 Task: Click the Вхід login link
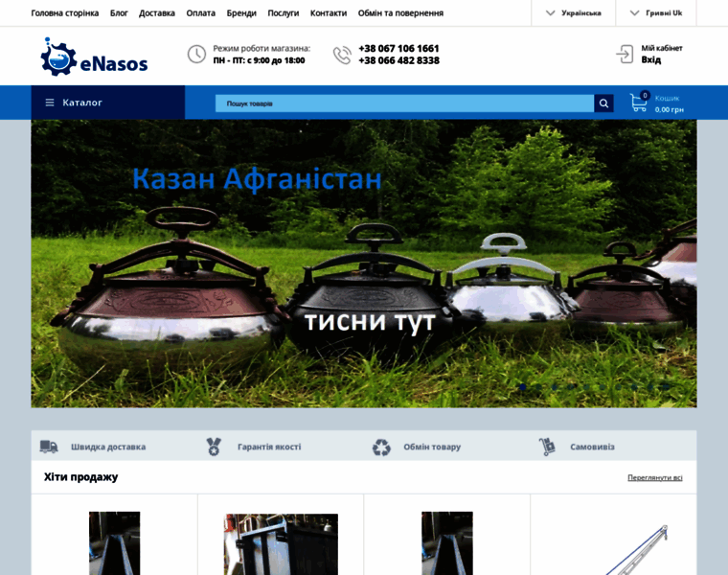tap(651, 60)
